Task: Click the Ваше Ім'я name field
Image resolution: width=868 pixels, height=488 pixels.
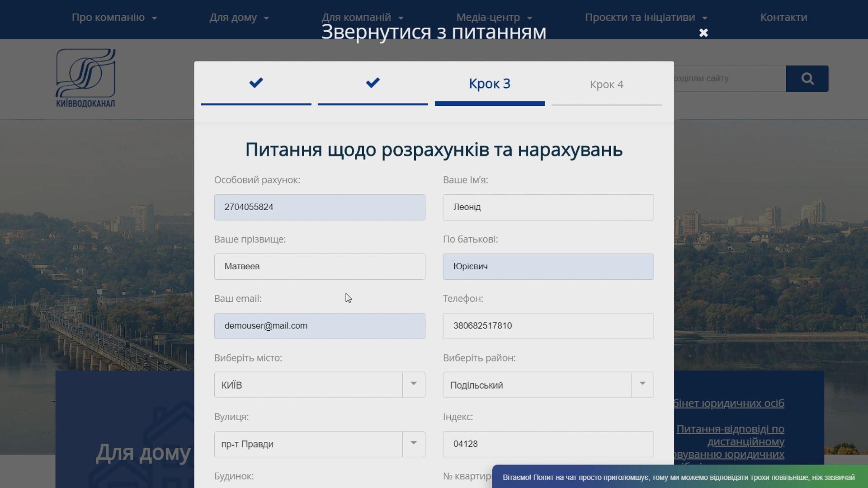Action: click(x=548, y=207)
